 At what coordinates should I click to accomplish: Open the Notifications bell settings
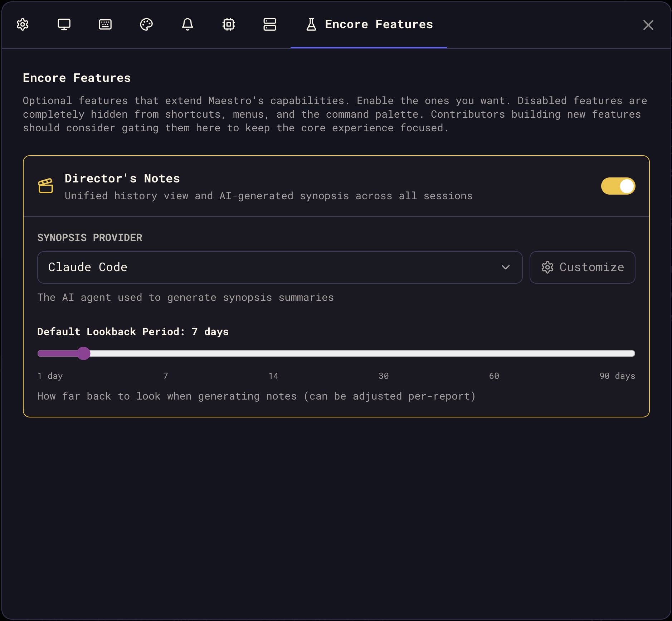pyautogui.click(x=188, y=25)
